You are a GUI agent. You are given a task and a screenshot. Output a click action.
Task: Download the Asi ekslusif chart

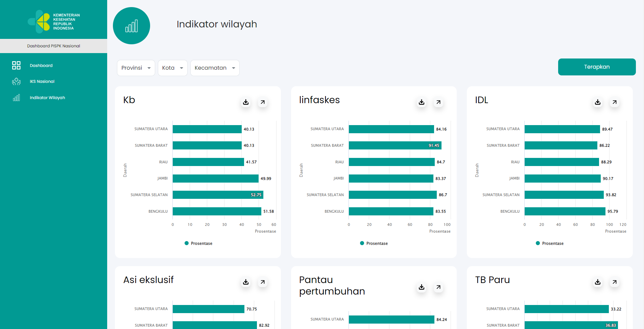tap(246, 282)
